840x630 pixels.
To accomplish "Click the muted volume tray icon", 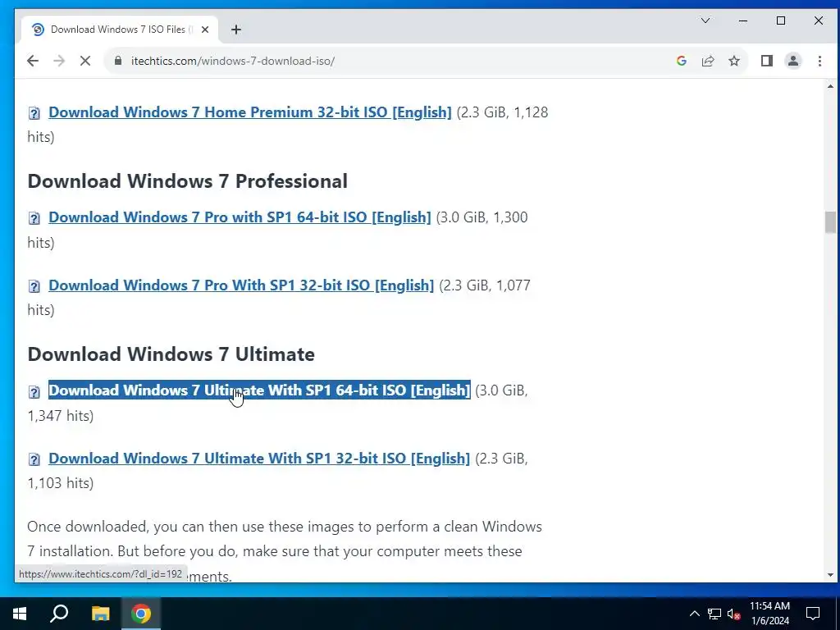I will click(734, 614).
